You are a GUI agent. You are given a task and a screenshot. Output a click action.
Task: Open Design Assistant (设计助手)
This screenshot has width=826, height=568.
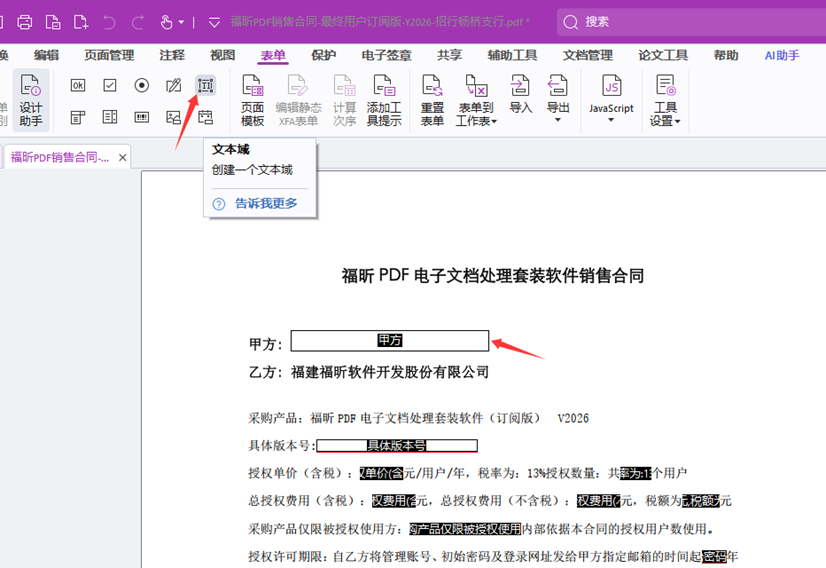click(31, 101)
